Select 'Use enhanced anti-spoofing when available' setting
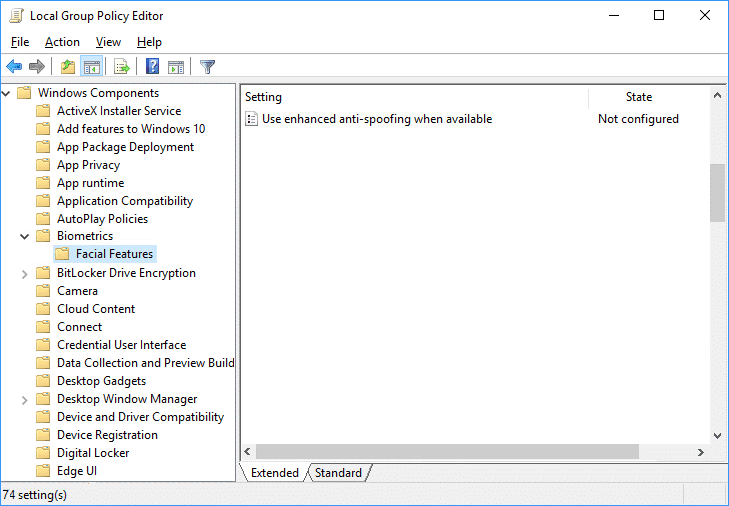The image size is (729, 506). click(377, 119)
